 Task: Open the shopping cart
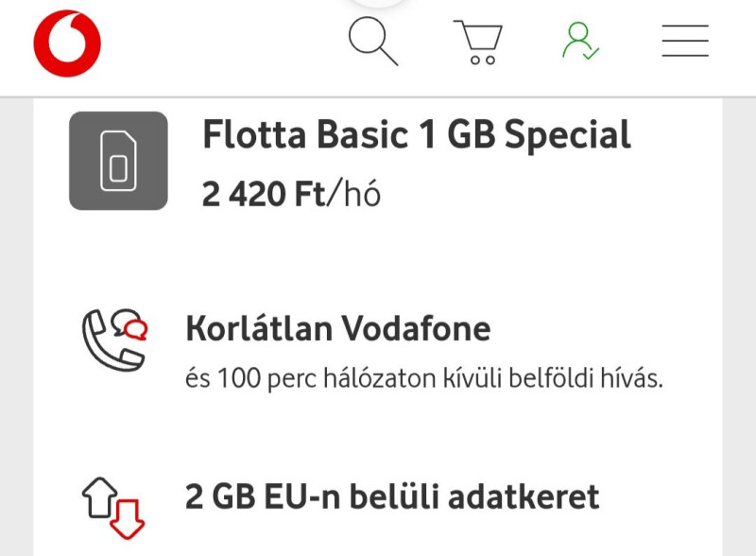pyautogui.click(x=478, y=43)
